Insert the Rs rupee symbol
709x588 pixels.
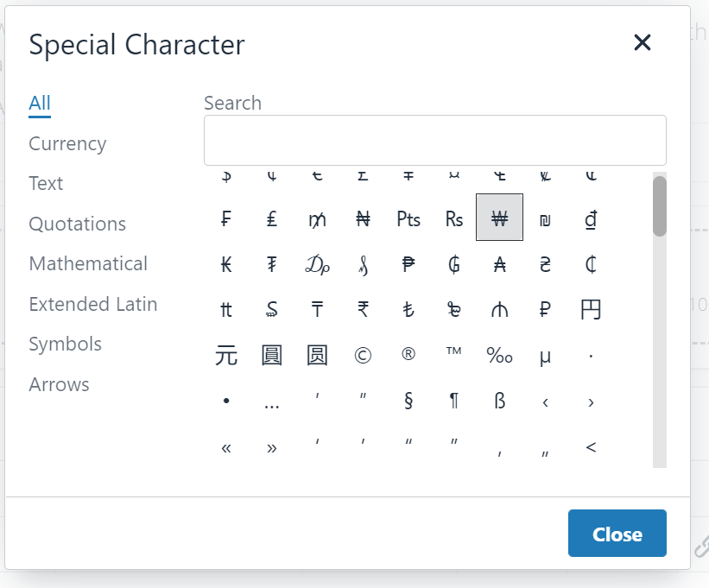coord(454,218)
